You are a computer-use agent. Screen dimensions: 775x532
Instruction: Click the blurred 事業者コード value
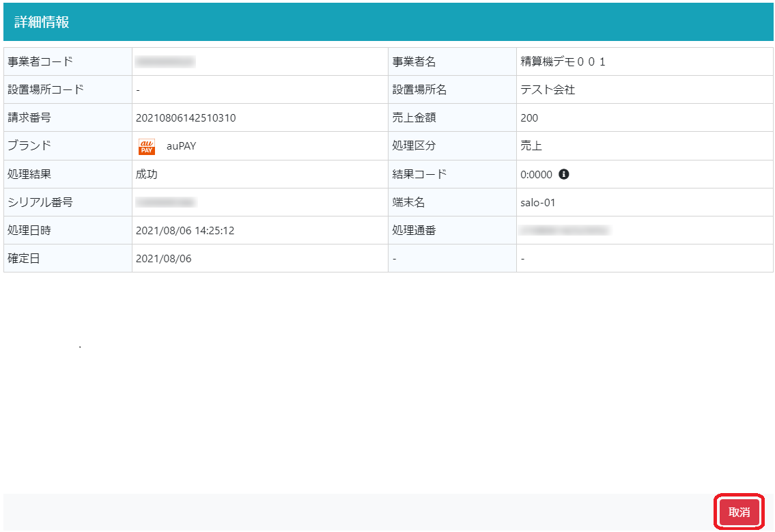click(165, 61)
